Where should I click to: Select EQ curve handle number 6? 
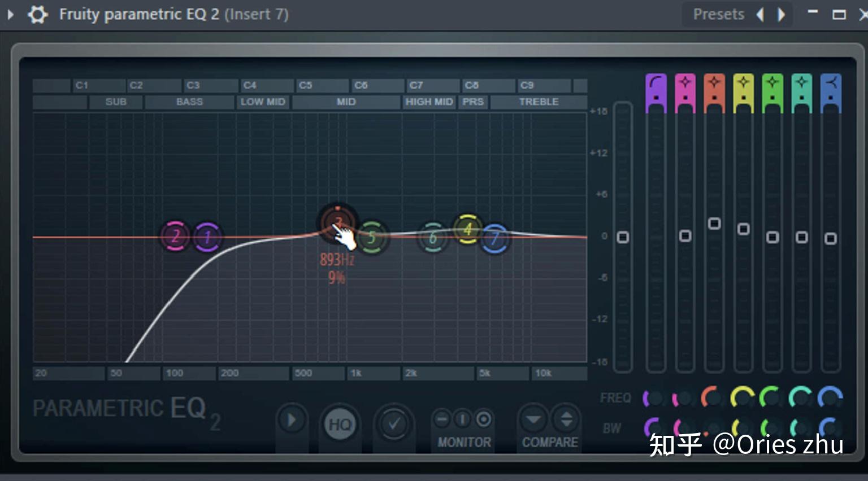tap(432, 238)
